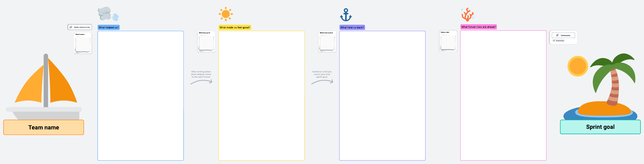Grab a note from the "Future risks" stack
644x164 pixels.
[448, 42]
